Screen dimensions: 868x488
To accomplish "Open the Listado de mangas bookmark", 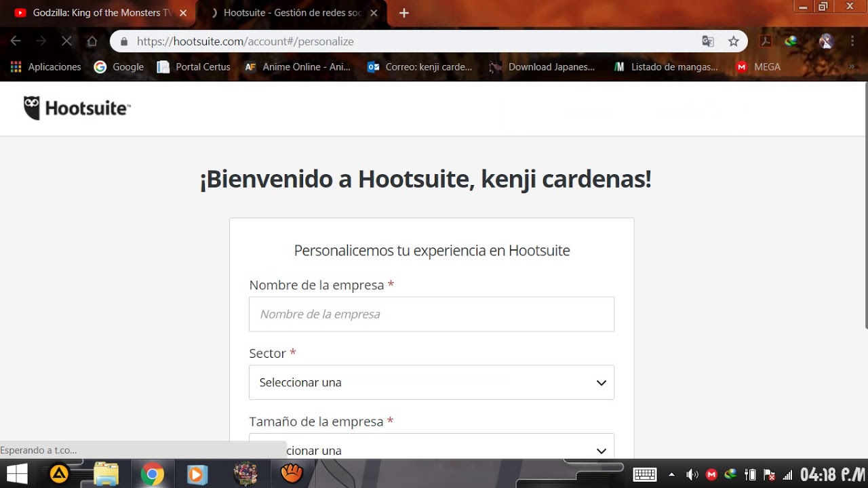I will (x=665, y=67).
